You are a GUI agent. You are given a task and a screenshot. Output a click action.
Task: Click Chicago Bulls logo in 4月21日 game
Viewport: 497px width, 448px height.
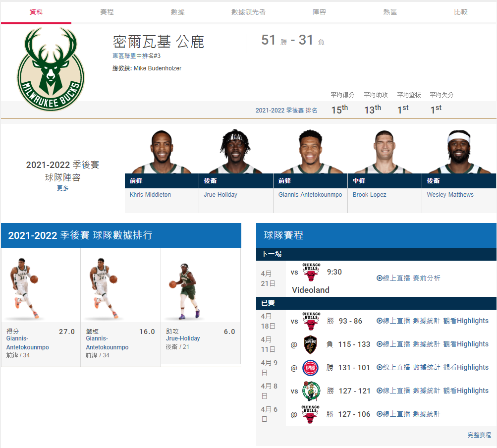click(x=311, y=272)
